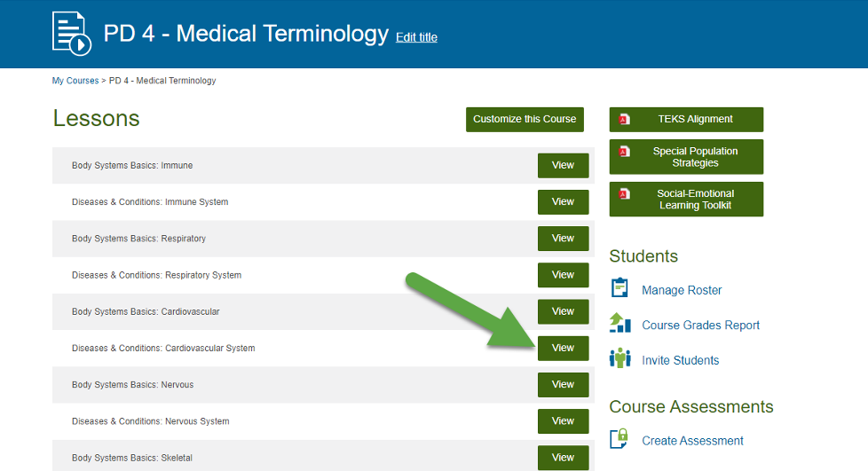Click the Invite Students people icon
This screenshot has height=471, width=868.
coord(619,358)
